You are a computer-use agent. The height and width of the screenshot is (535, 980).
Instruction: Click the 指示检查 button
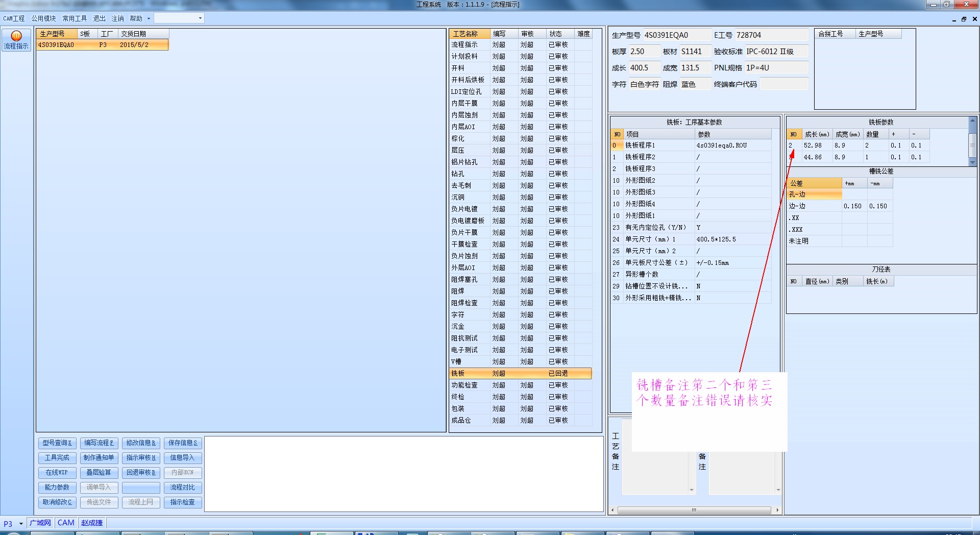click(183, 502)
